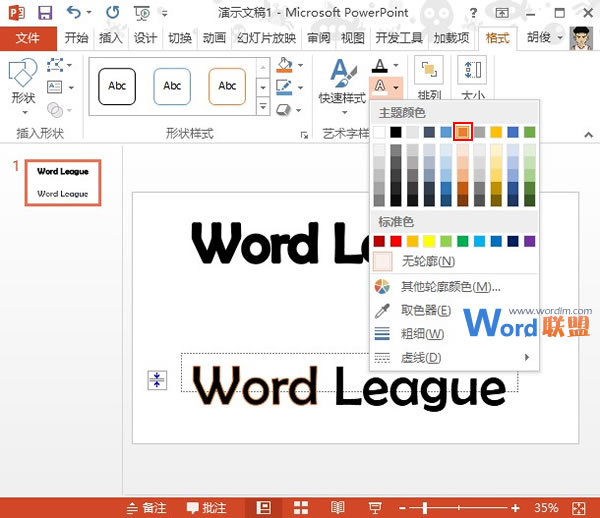Switch to reading view
The height and width of the screenshot is (518, 600).
(338, 508)
